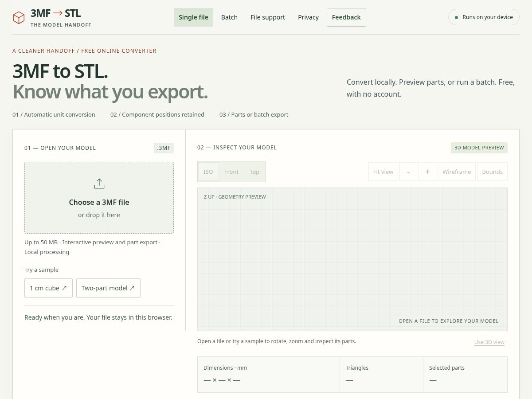The image size is (532, 399).
Task: Click the 'Triangles' stat label
Action: 357,368
